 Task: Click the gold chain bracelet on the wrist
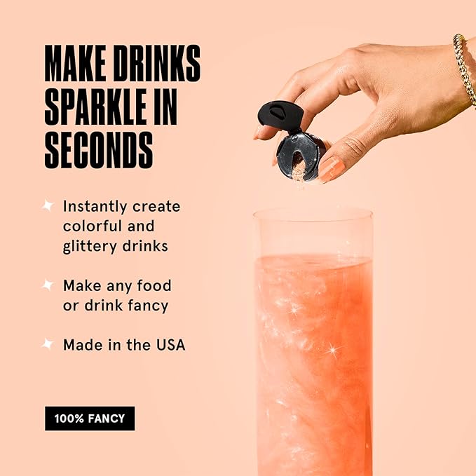(x=465, y=69)
